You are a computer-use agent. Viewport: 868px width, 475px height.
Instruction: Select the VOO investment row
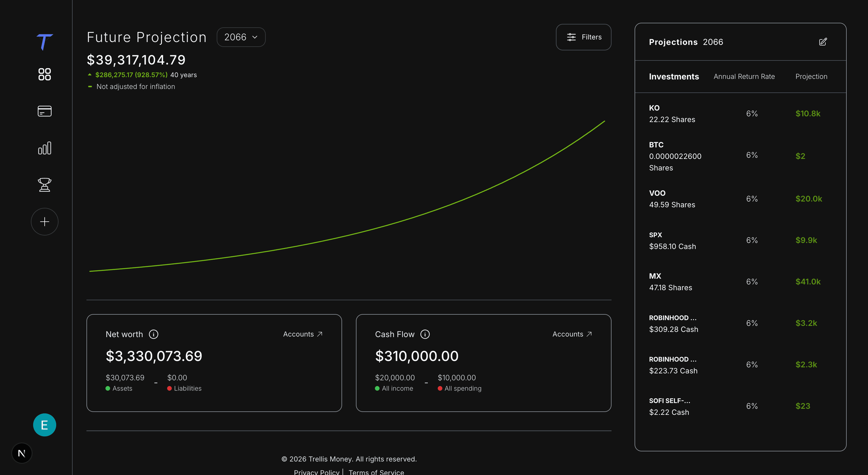[x=740, y=199]
